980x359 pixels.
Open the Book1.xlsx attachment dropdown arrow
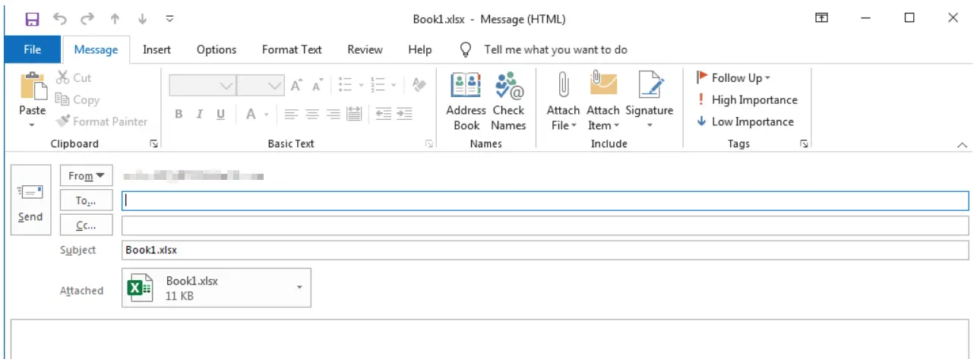[x=299, y=288]
